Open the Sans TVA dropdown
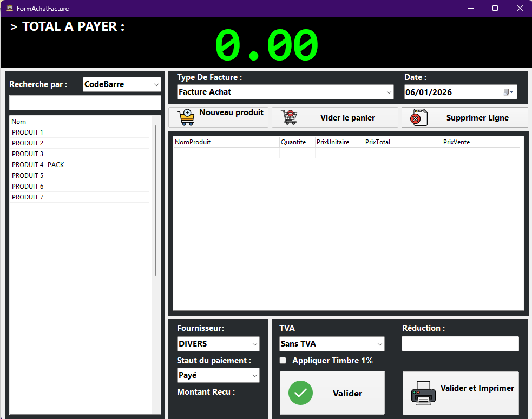This screenshot has height=419, width=532. [x=378, y=344]
